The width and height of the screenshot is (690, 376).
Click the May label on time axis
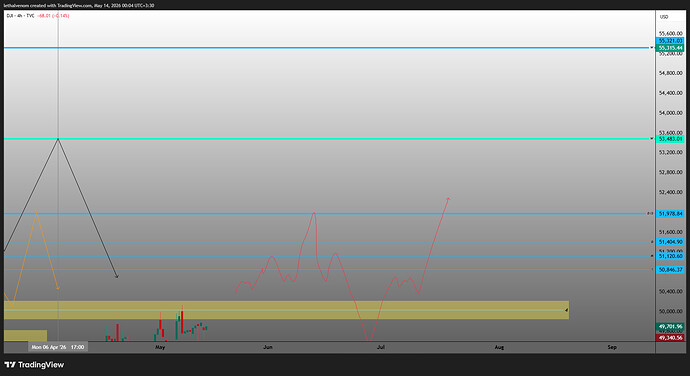(x=160, y=347)
